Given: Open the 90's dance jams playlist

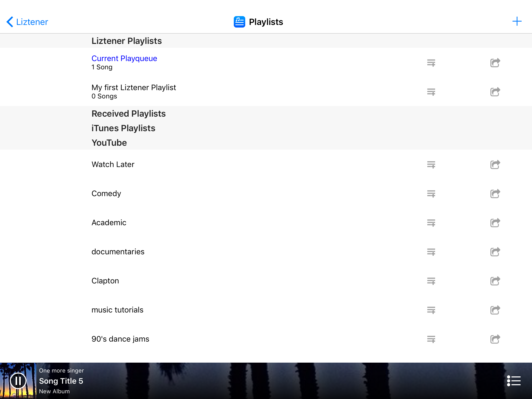Looking at the screenshot, I should 266,339.
